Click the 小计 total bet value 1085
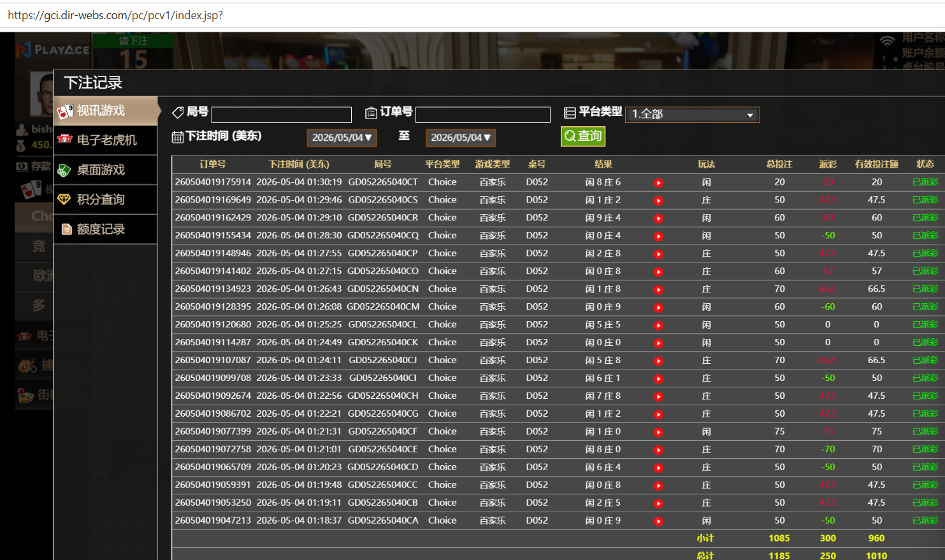The width and height of the screenshot is (945, 560). tap(779, 538)
